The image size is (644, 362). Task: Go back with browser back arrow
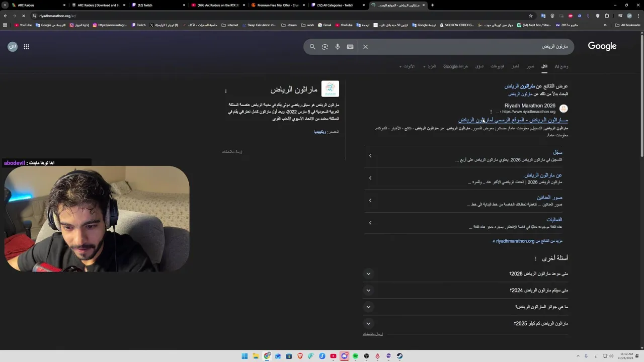(x=6, y=16)
